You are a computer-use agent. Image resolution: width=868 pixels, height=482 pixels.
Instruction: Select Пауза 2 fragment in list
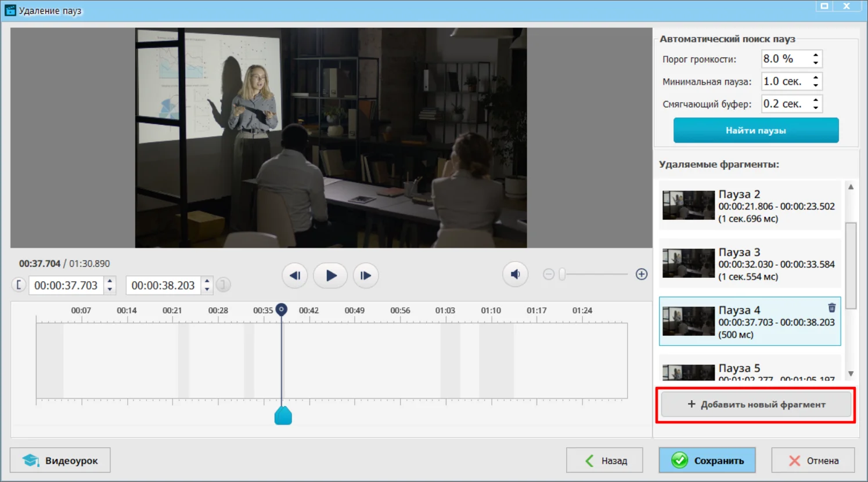coord(750,206)
